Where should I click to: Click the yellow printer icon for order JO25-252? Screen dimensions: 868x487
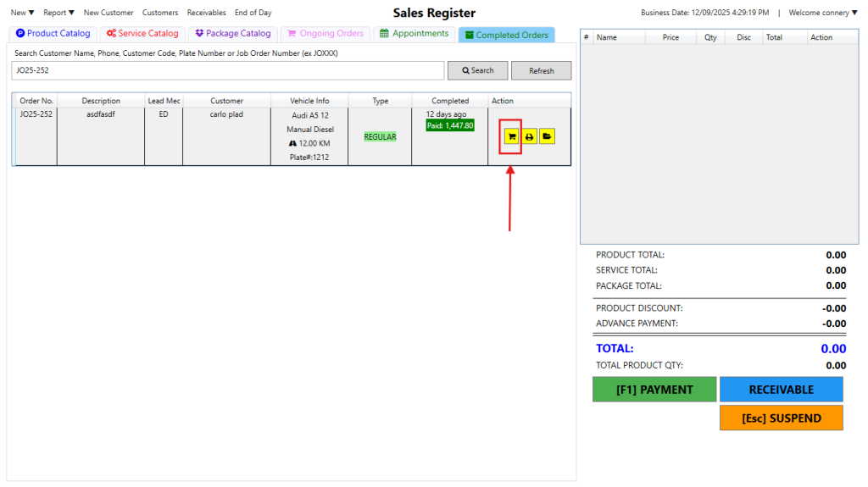pos(529,136)
